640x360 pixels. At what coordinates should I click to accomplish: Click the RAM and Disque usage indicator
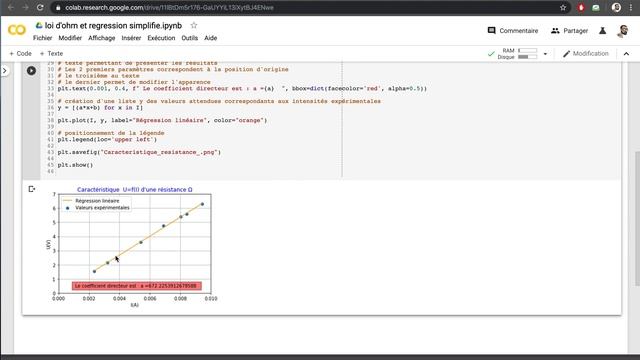[517, 53]
